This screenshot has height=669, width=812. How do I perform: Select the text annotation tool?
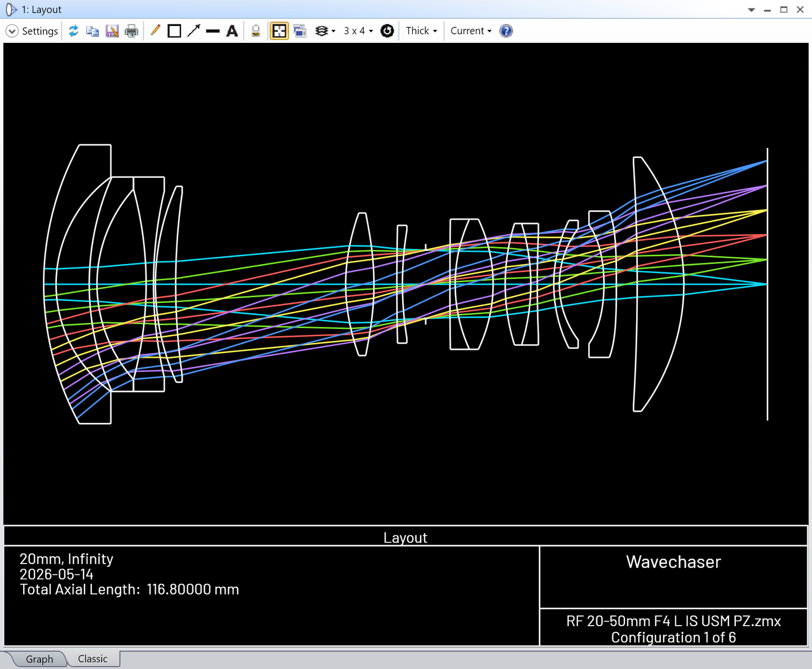[x=232, y=31]
